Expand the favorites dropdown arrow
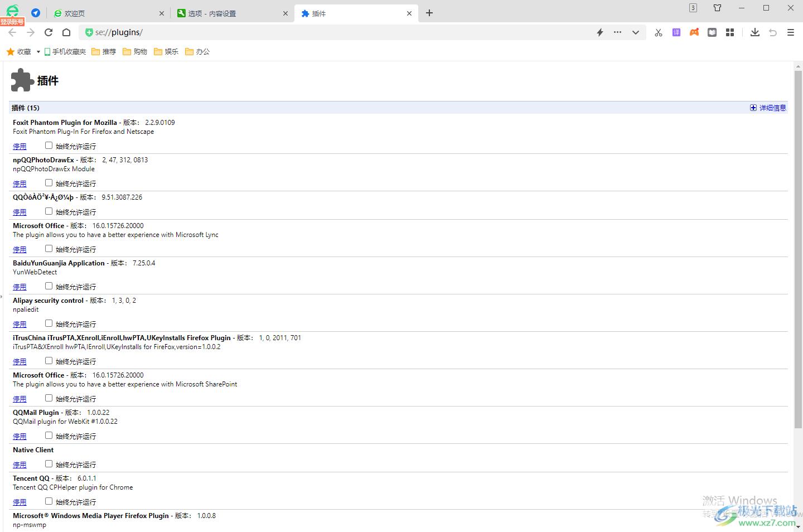 (38, 52)
